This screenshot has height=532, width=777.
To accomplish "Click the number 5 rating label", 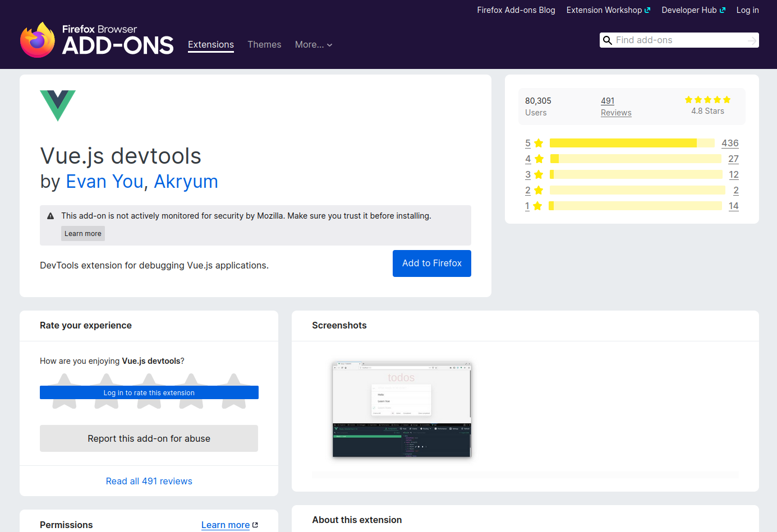I will [528, 143].
